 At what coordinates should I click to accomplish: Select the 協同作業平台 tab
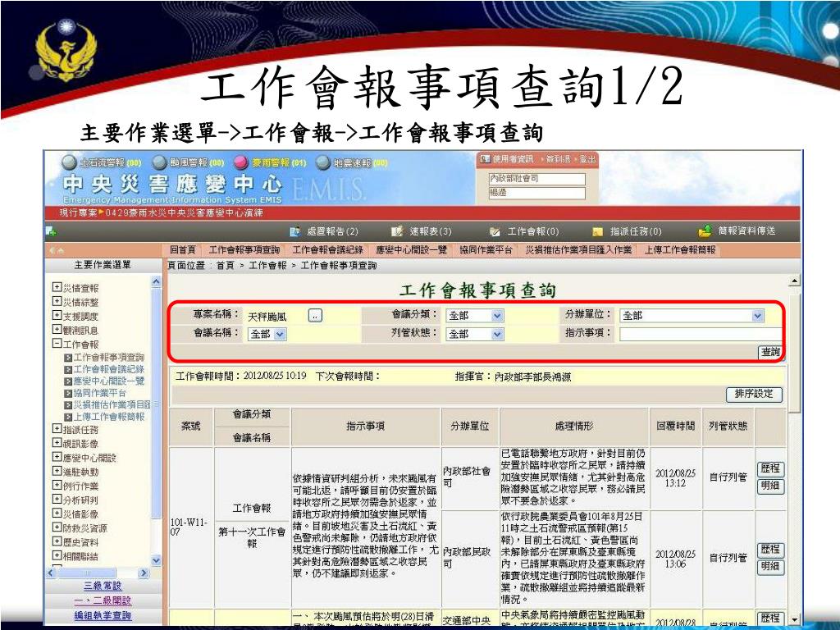(x=486, y=249)
